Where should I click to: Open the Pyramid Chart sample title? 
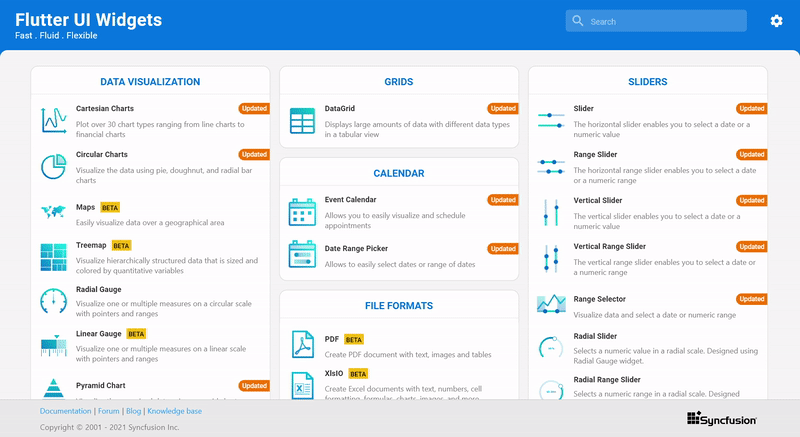101,385
